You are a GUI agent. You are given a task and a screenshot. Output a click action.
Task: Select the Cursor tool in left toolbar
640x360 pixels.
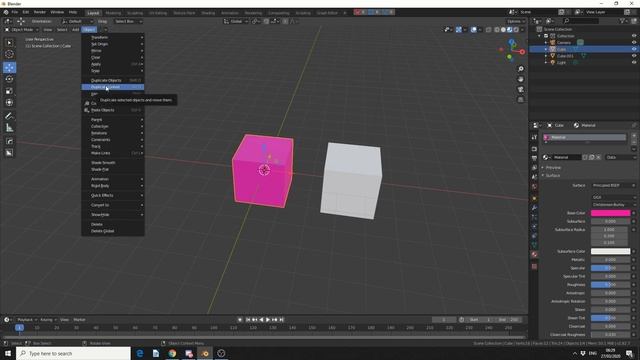[x=9, y=54]
